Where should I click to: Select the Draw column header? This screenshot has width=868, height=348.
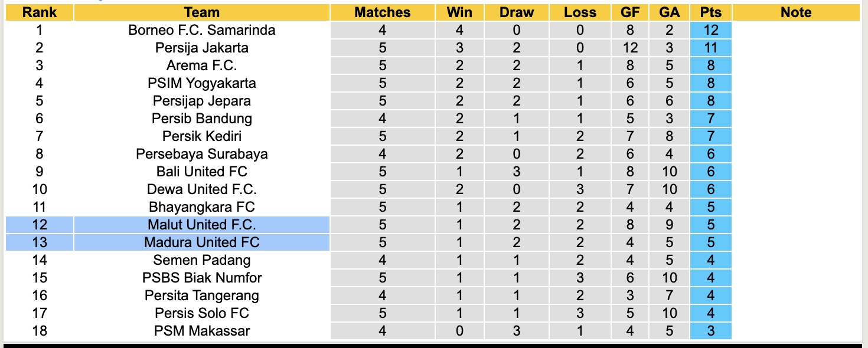(x=516, y=12)
